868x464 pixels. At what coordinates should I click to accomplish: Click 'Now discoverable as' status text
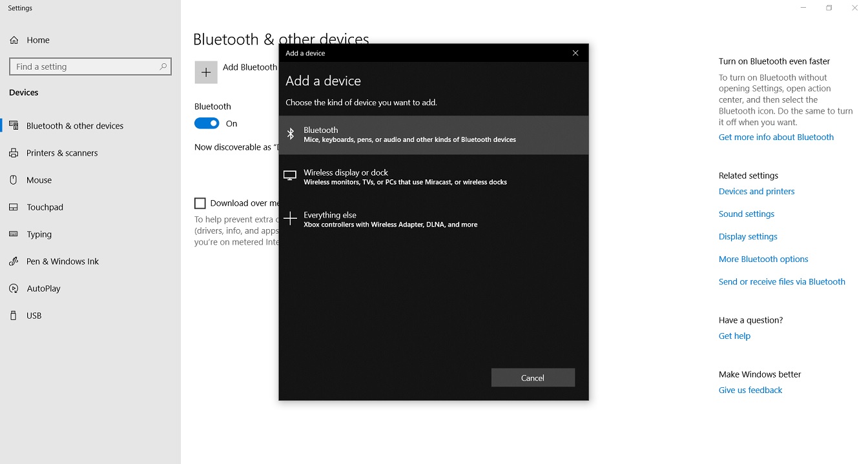point(236,147)
